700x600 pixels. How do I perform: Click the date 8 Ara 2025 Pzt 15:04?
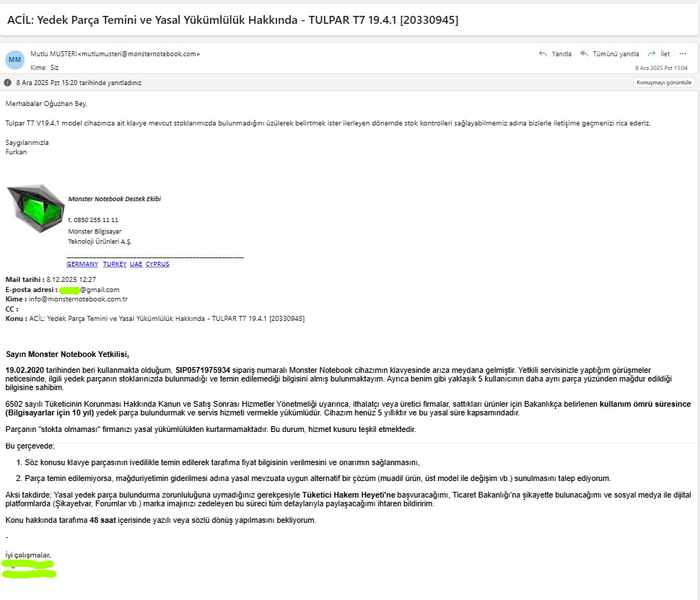coord(661,68)
